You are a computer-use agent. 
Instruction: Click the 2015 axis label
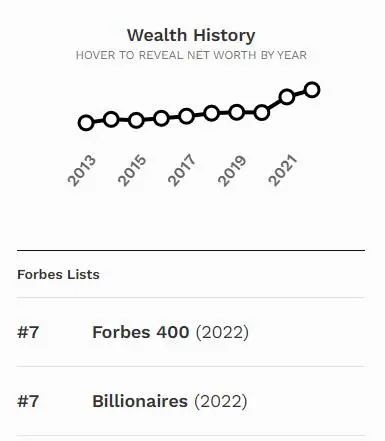[x=132, y=170]
